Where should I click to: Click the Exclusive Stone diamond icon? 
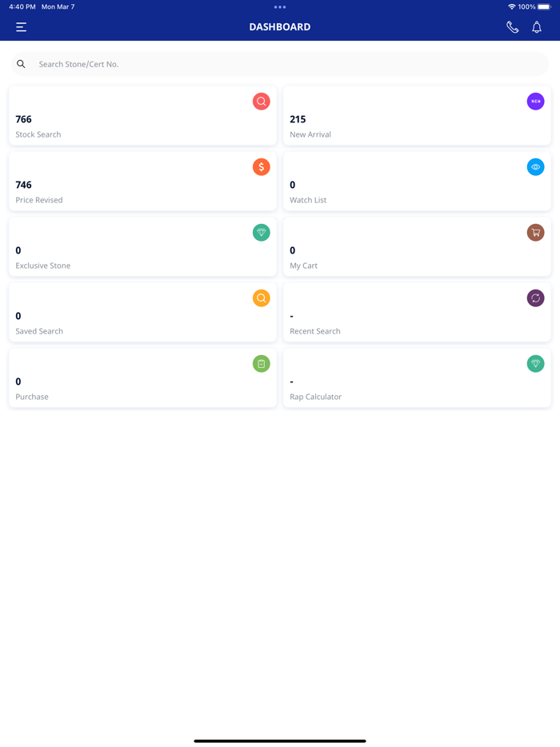click(x=262, y=233)
